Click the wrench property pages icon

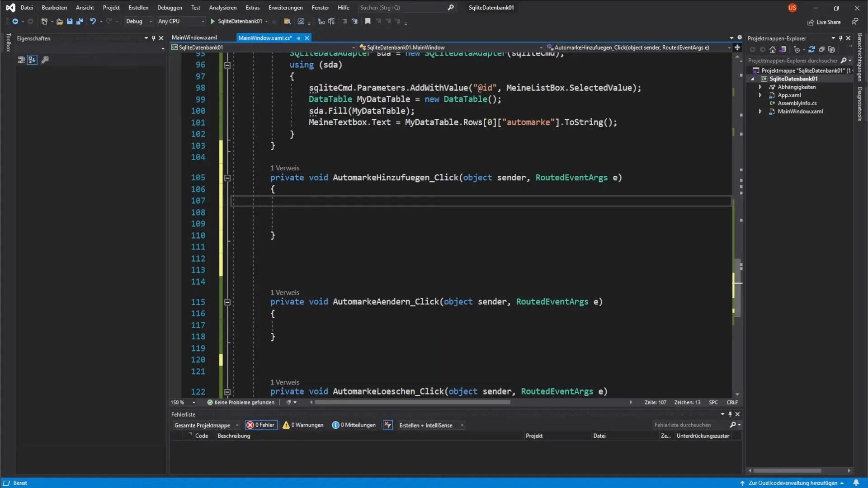[45, 60]
